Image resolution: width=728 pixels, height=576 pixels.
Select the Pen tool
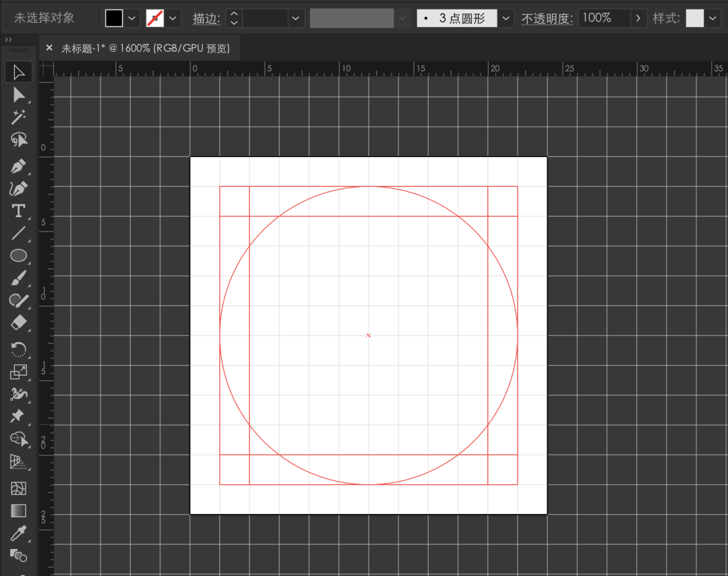coord(19,167)
